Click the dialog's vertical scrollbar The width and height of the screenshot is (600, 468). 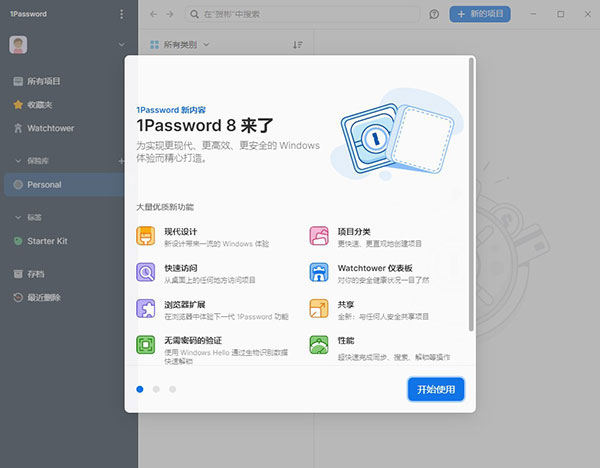[471, 194]
